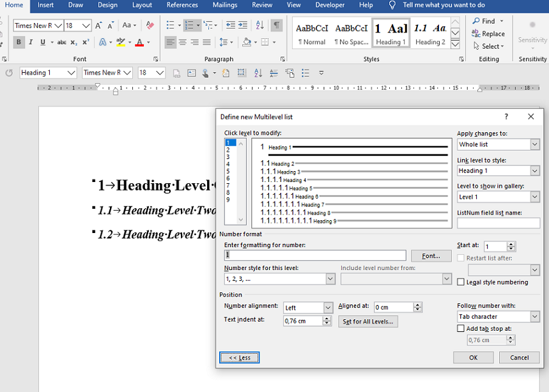Open the Review ribbon tab
549x392 pixels.
[261, 5]
